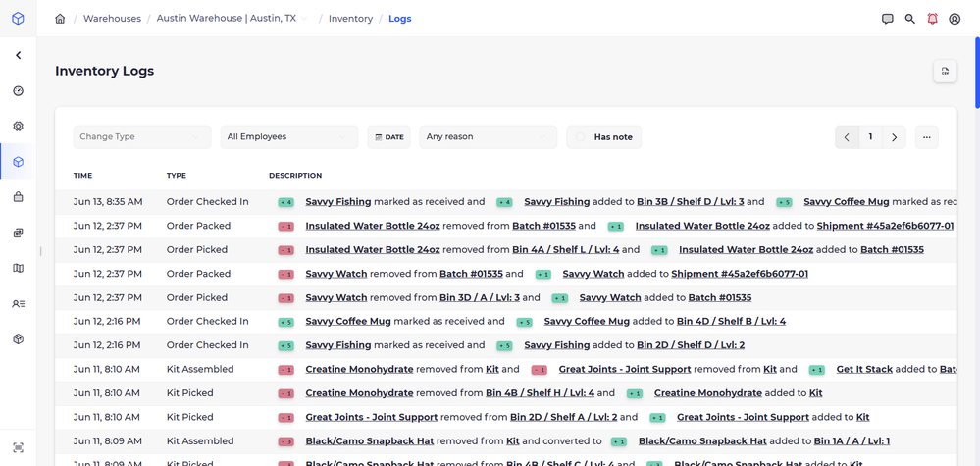
Task: Open Savvy Coffee Mug link in Jun 13 row
Action: pyautogui.click(x=847, y=202)
